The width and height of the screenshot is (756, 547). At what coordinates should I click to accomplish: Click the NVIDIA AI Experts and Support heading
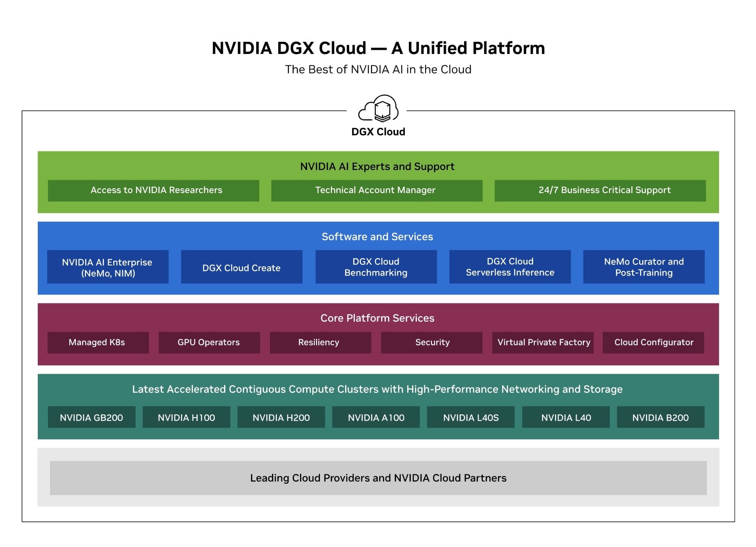[377, 166]
